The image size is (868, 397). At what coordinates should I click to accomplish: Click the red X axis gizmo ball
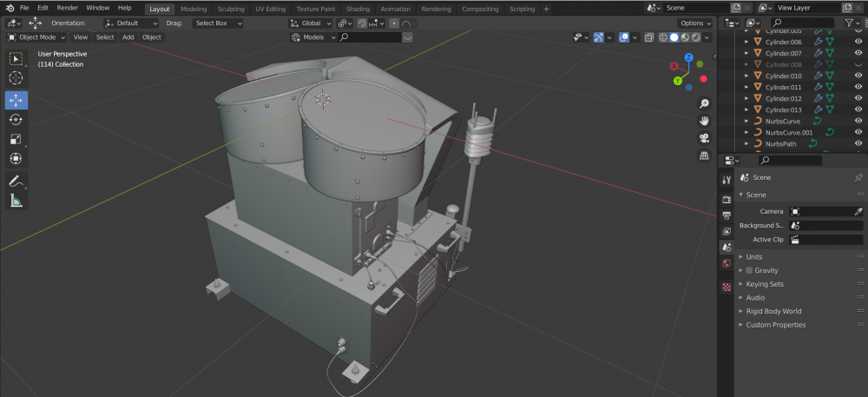pyautogui.click(x=674, y=68)
